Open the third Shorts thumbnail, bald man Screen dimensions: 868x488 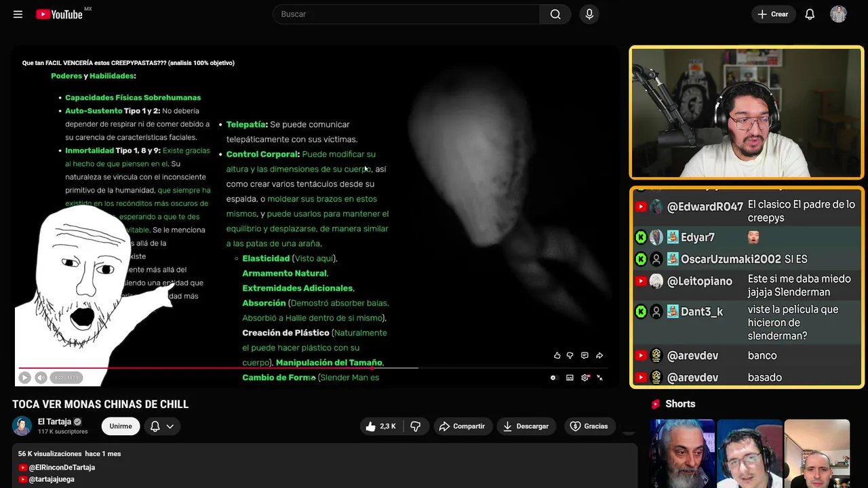coord(816,453)
